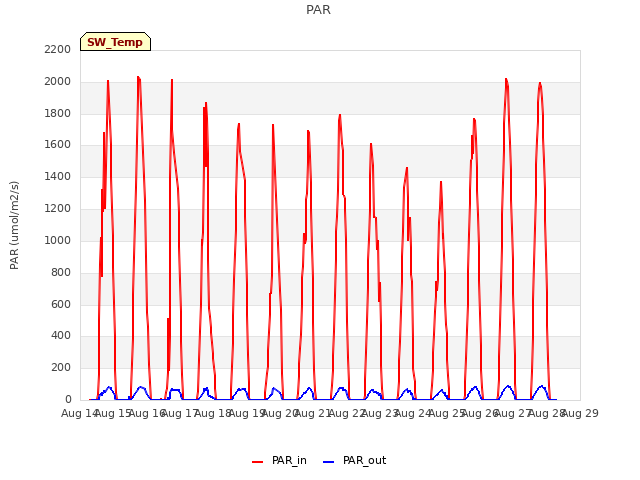Click the blue PAR_out legend swatch

click(329, 462)
